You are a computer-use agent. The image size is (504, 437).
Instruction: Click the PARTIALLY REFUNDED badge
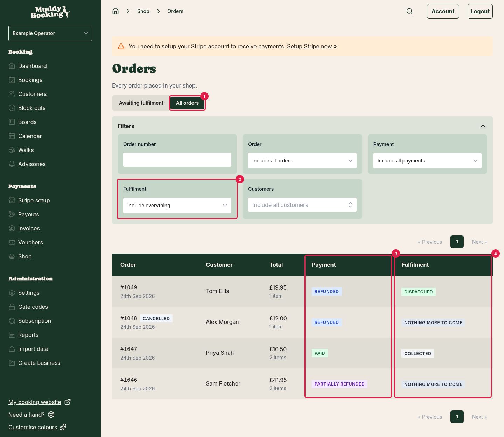pos(339,384)
